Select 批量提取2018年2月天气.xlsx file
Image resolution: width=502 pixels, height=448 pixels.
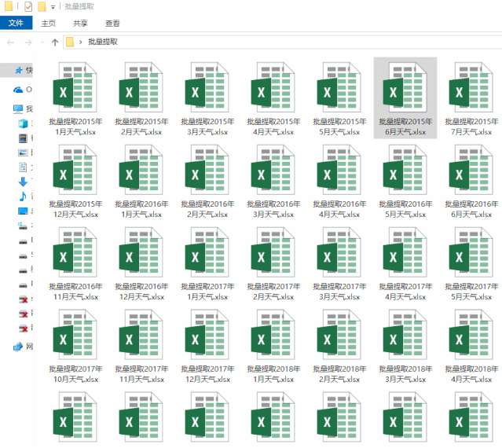click(339, 346)
